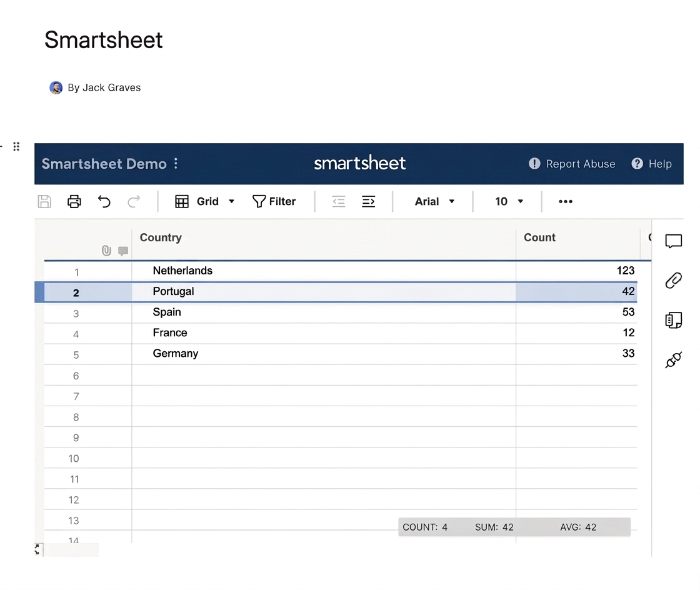Click the Grid view table icon
This screenshot has width=700, height=590.
coord(182,202)
